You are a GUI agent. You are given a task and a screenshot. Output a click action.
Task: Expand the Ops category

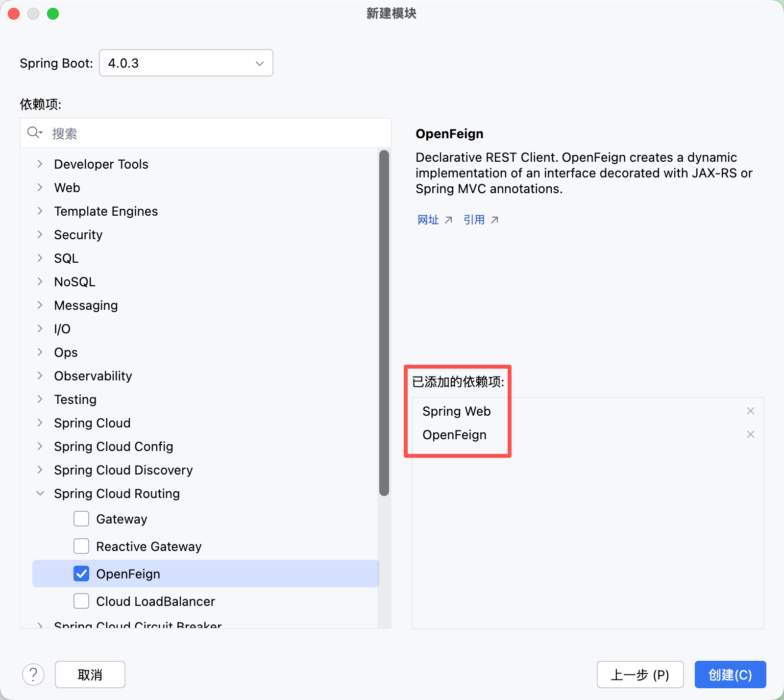(x=40, y=352)
